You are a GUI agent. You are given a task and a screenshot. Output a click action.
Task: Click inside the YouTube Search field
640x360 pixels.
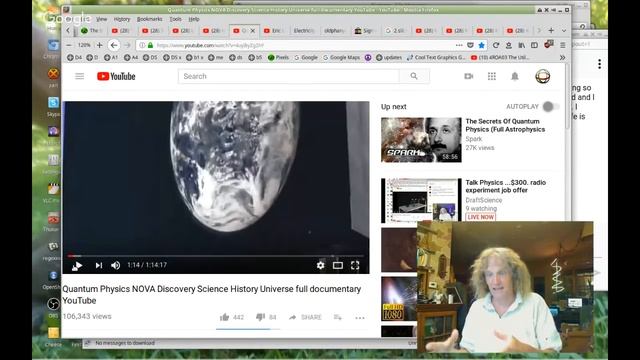pyautogui.click(x=289, y=76)
